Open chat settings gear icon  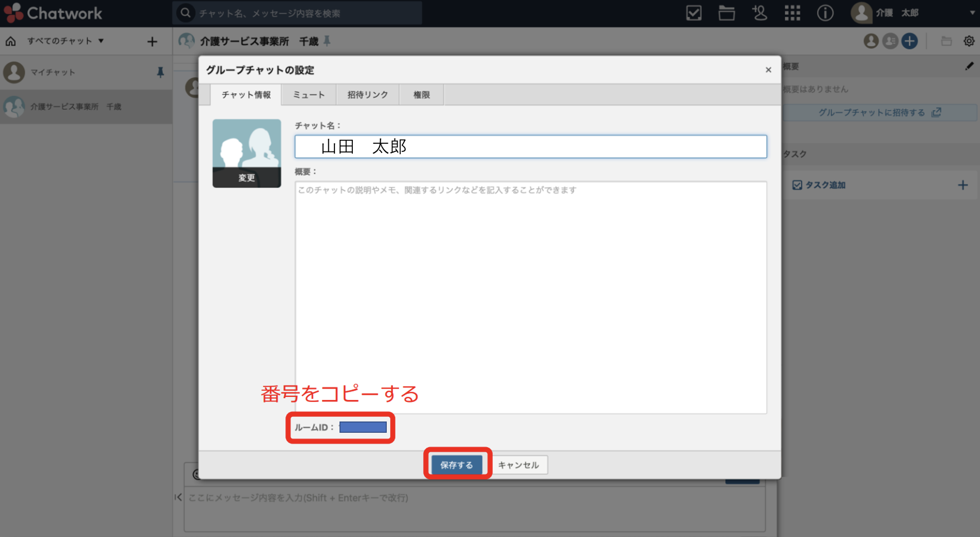tap(969, 41)
